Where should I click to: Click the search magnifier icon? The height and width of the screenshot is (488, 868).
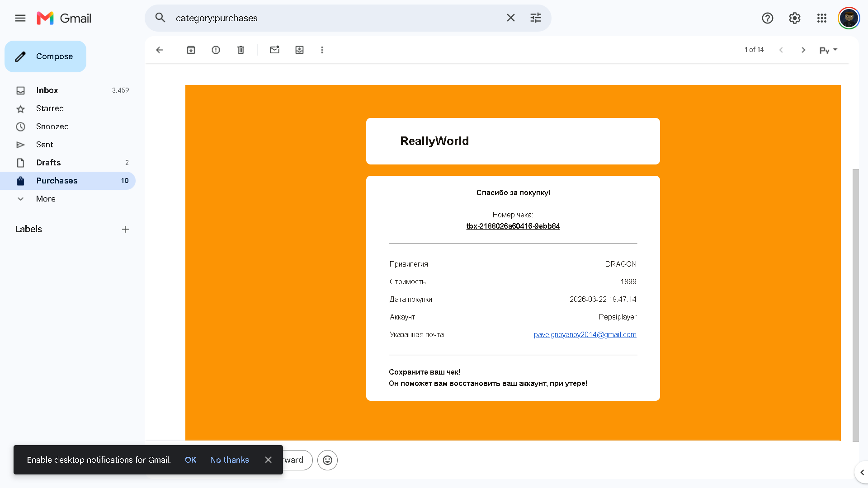[160, 18]
